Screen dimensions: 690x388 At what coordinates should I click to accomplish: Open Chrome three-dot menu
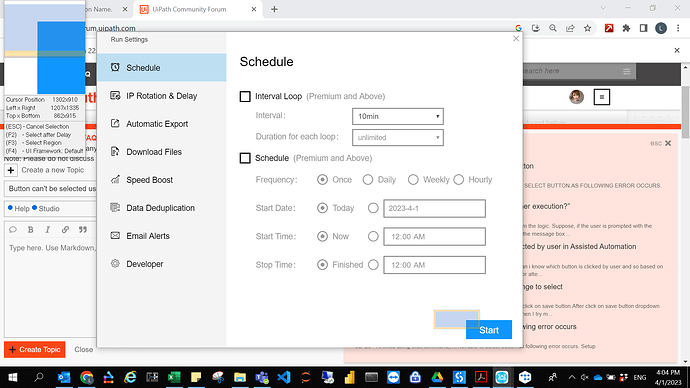click(x=678, y=28)
